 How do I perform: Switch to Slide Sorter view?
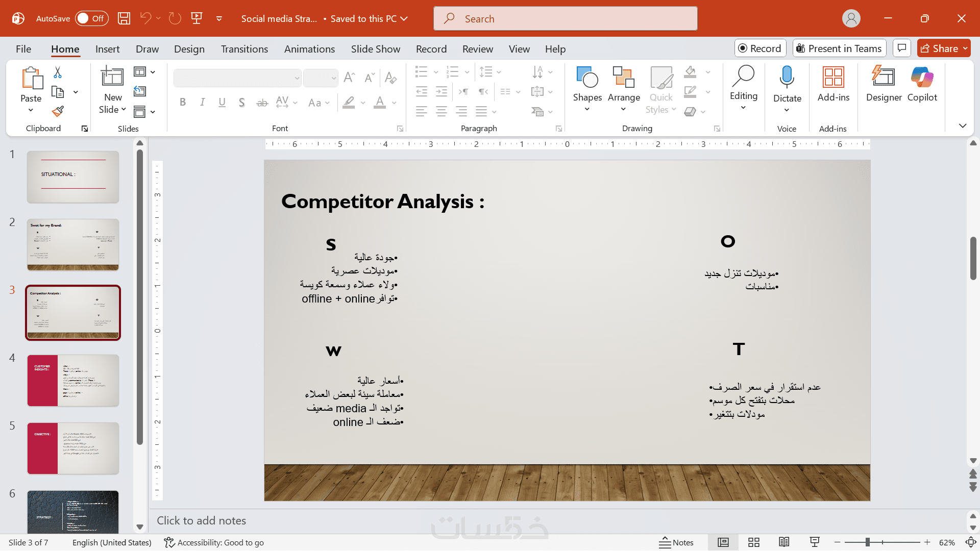point(754,542)
